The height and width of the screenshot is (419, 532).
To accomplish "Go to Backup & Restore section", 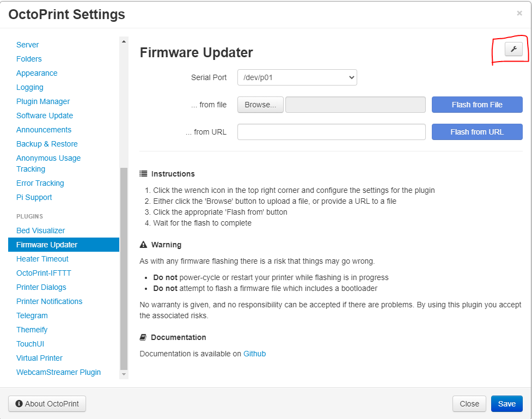I will [47, 144].
